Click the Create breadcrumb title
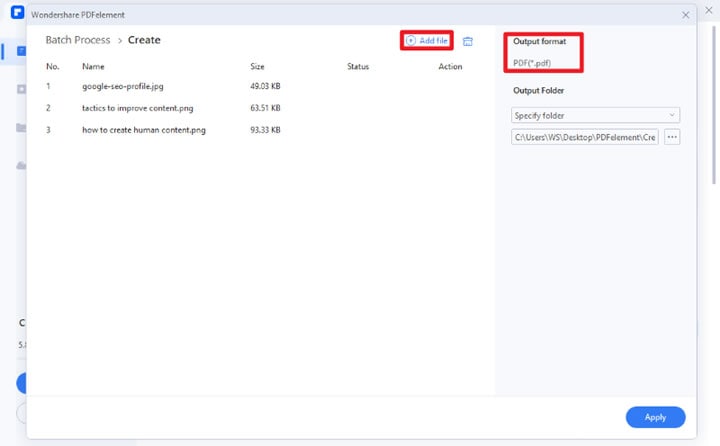Screen dimensions: 720x446 coord(144,40)
